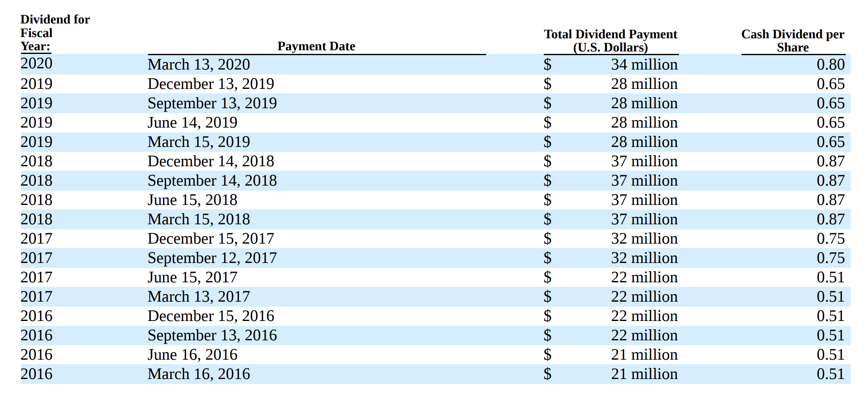Click fiscal year 2016 in June 16, 2016 row

(37, 355)
